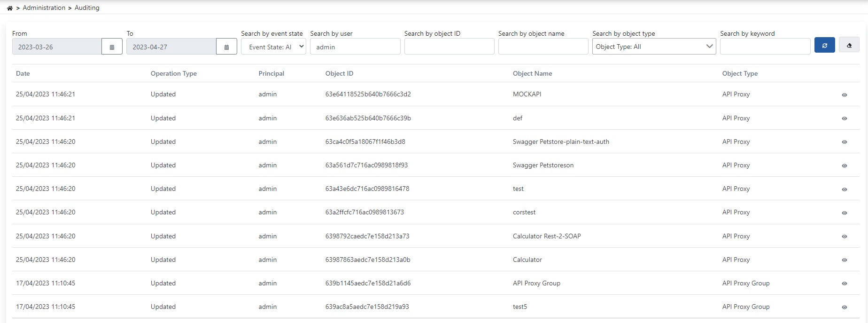Click the eraser clear filters button
Image resolution: width=868 pixels, height=323 pixels.
849,46
